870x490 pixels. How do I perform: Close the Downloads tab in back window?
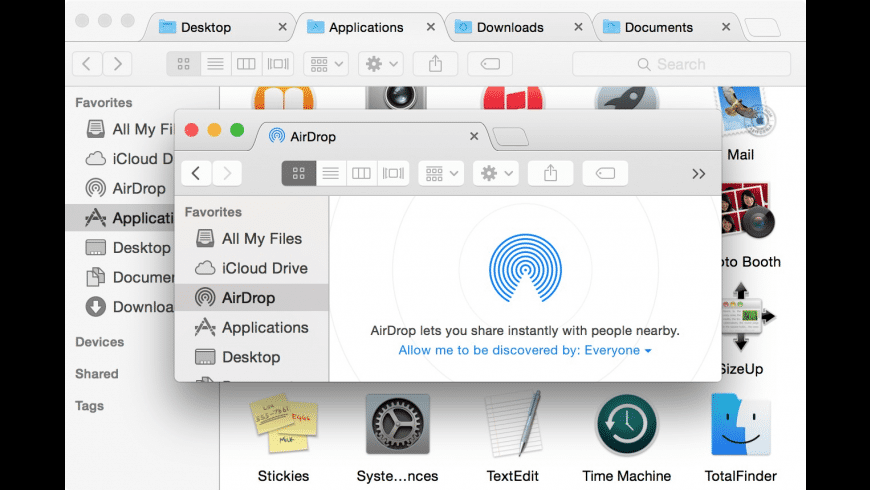(x=578, y=27)
